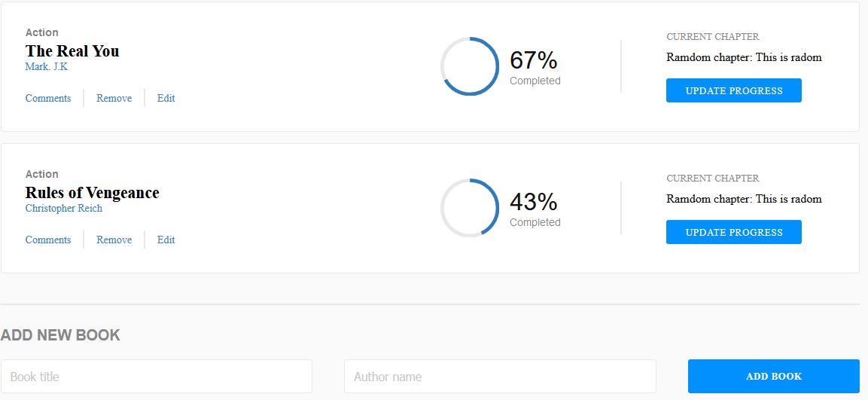Click the 67% Completed text
This screenshot has width=868, height=400.
pyautogui.click(x=535, y=67)
